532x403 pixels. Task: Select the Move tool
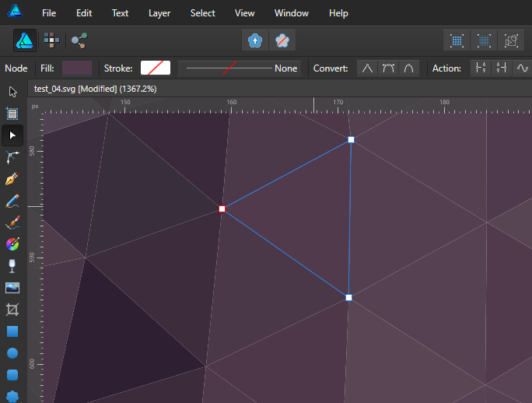(x=12, y=92)
